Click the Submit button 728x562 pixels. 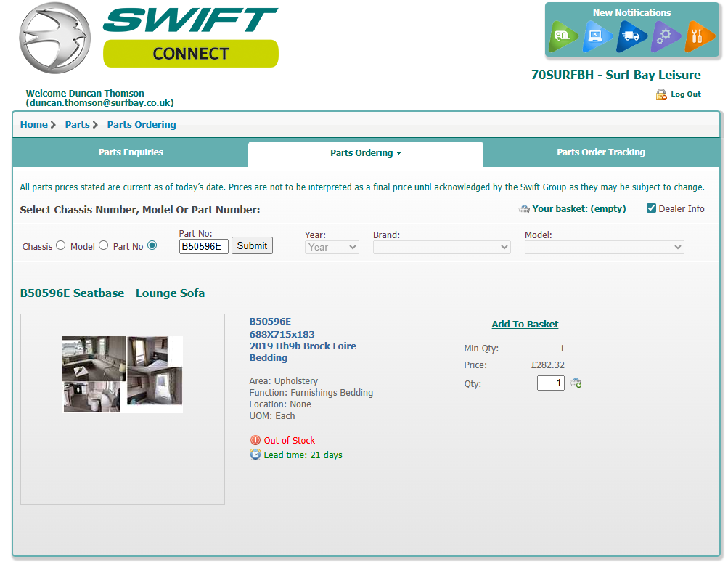click(x=252, y=245)
